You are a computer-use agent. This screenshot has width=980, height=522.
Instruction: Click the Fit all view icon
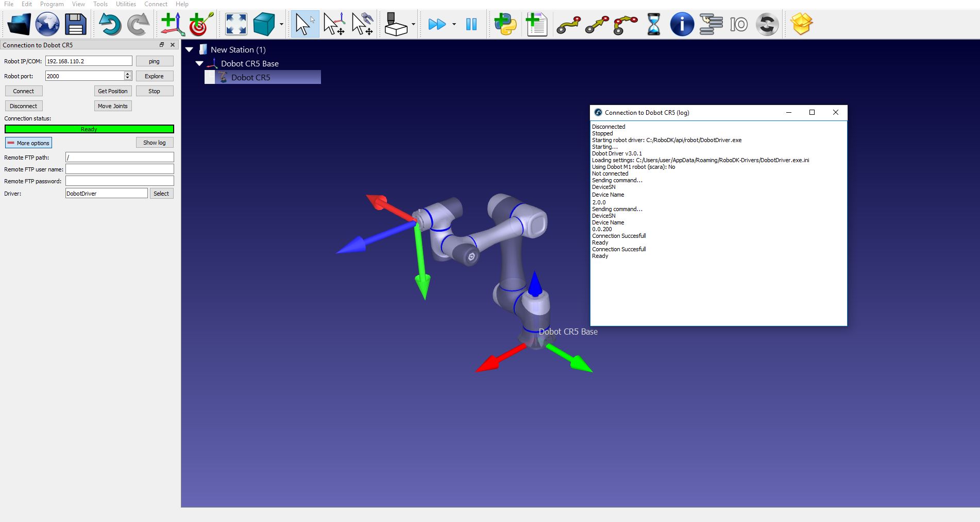coord(236,24)
